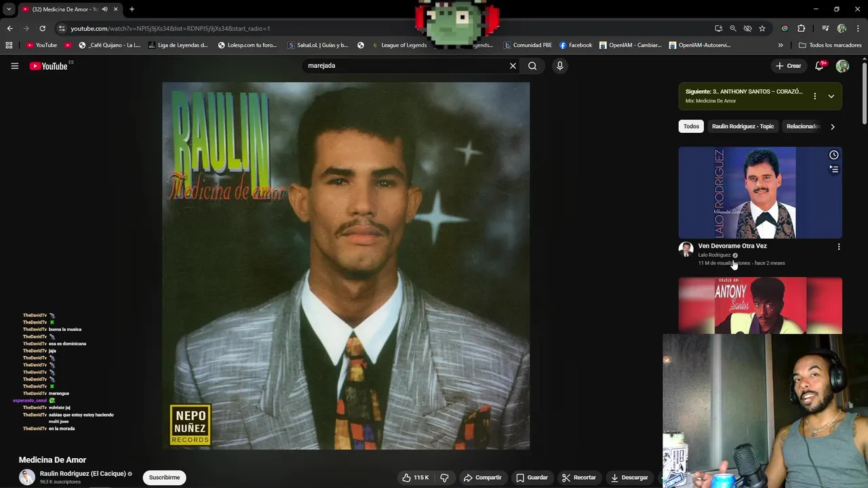Dislike the video with thumbs down
Viewport: 868px width, 488px height.
[444, 477]
